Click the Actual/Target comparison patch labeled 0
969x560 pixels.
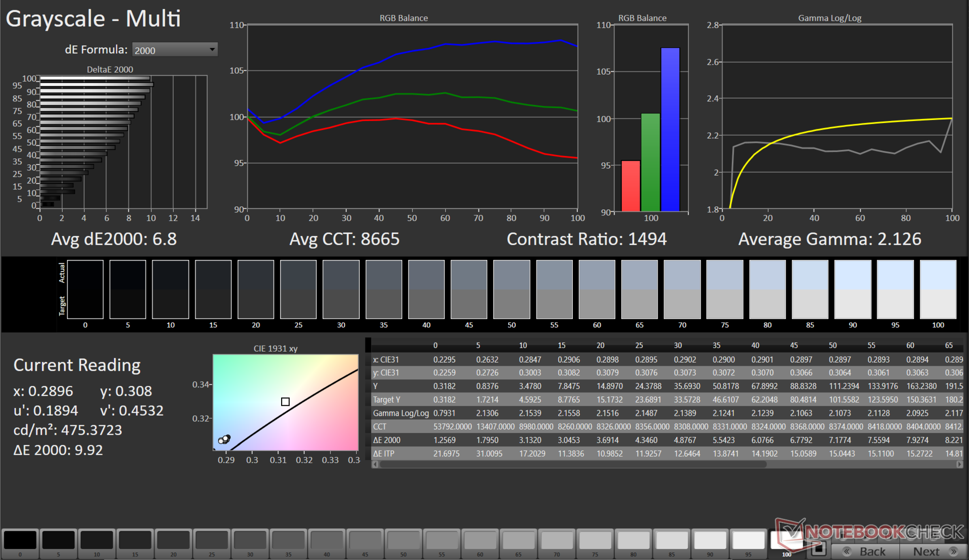click(85, 289)
